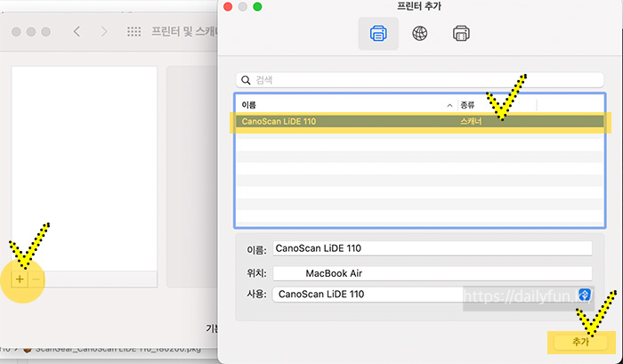
Task: Zoom the 프린터 추가 window with green button
Action: click(x=257, y=7)
